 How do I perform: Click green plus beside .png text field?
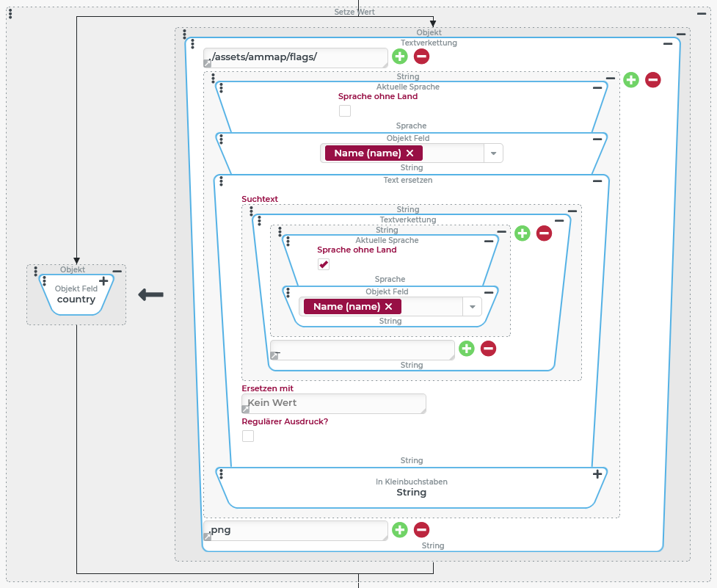399,529
